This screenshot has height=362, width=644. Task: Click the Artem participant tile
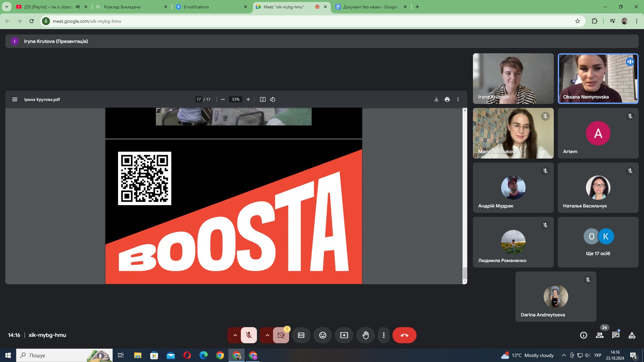[598, 133]
